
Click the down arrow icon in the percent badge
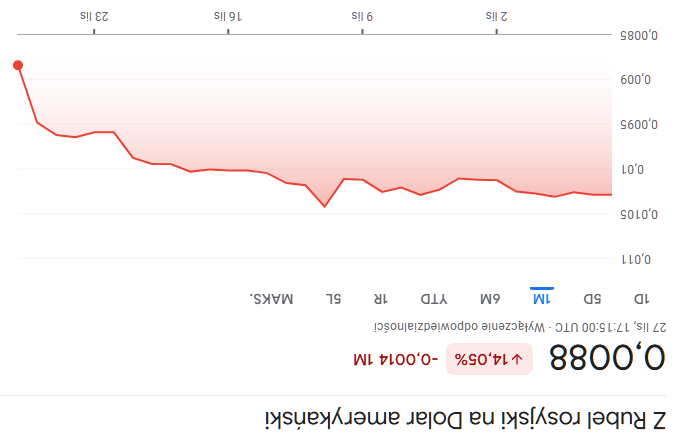pyautogui.click(x=518, y=358)
